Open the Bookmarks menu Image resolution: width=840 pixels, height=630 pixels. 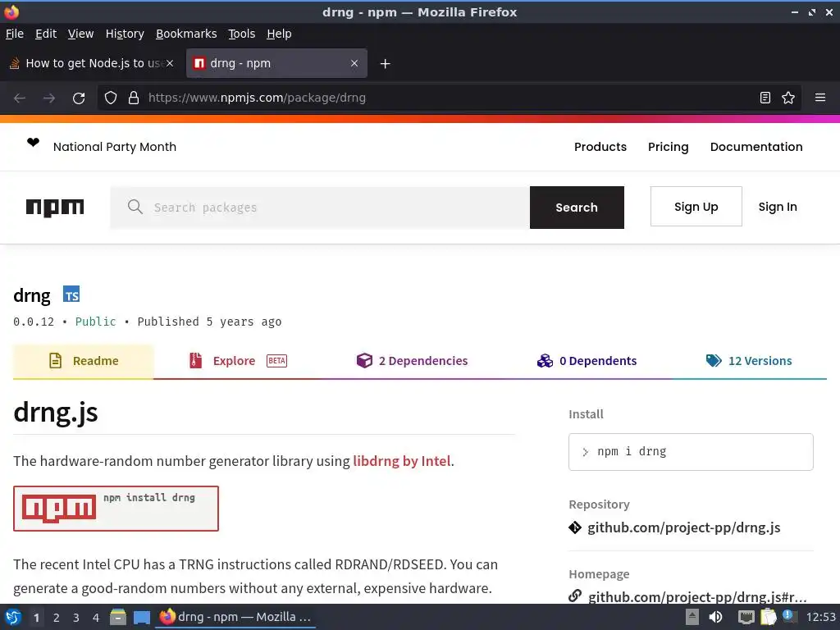tap(186, 34)
